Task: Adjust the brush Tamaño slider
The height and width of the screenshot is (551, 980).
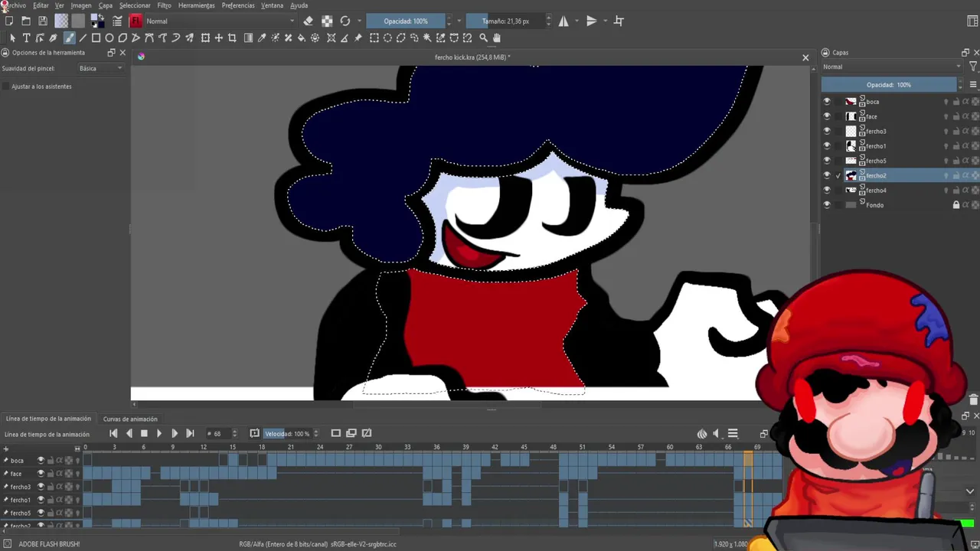Action: pyautogui.click(x=505, y=21)
